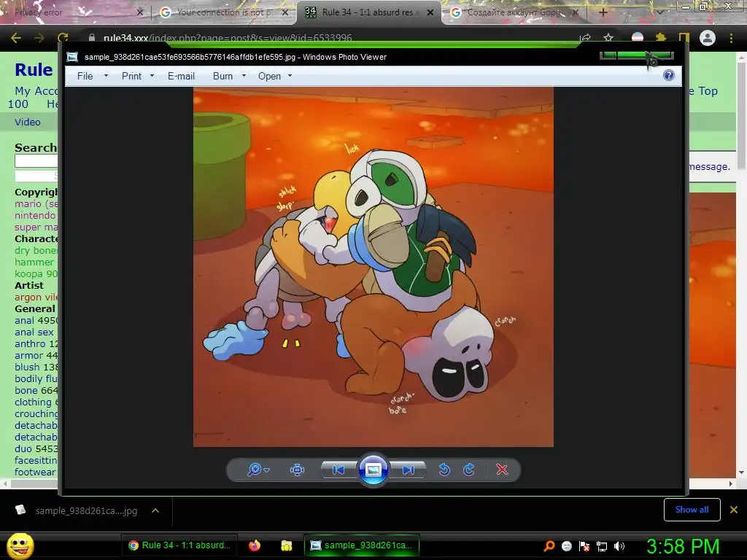Viewport: 747px width, 560px height.
Task: Rotate the image clockwise
Action: [x=469, y=470]
